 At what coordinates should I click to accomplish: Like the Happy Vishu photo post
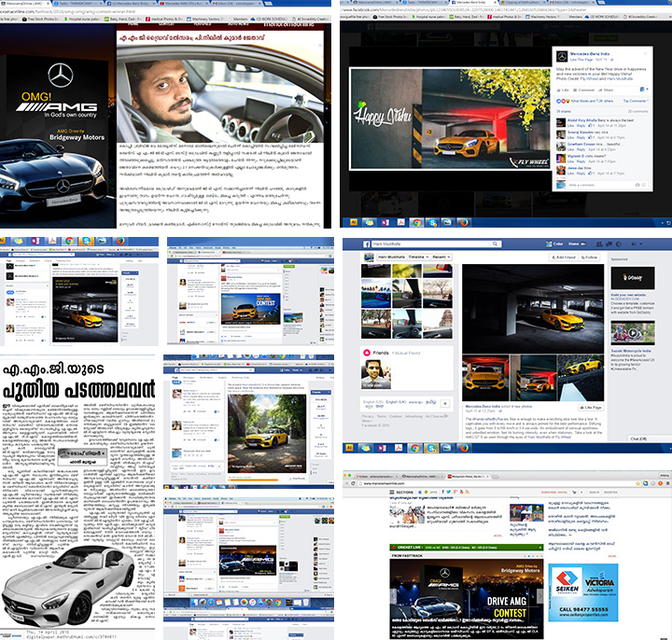tap(563, 90)
